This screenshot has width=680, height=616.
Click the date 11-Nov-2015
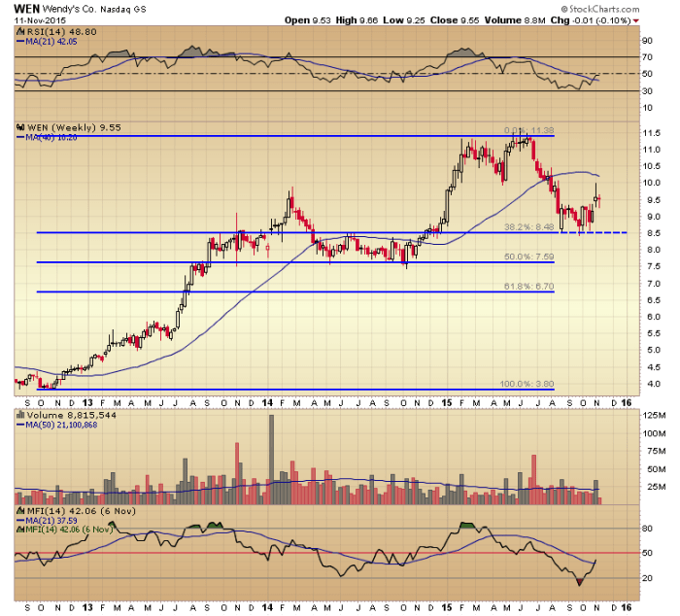click(40, 20)
